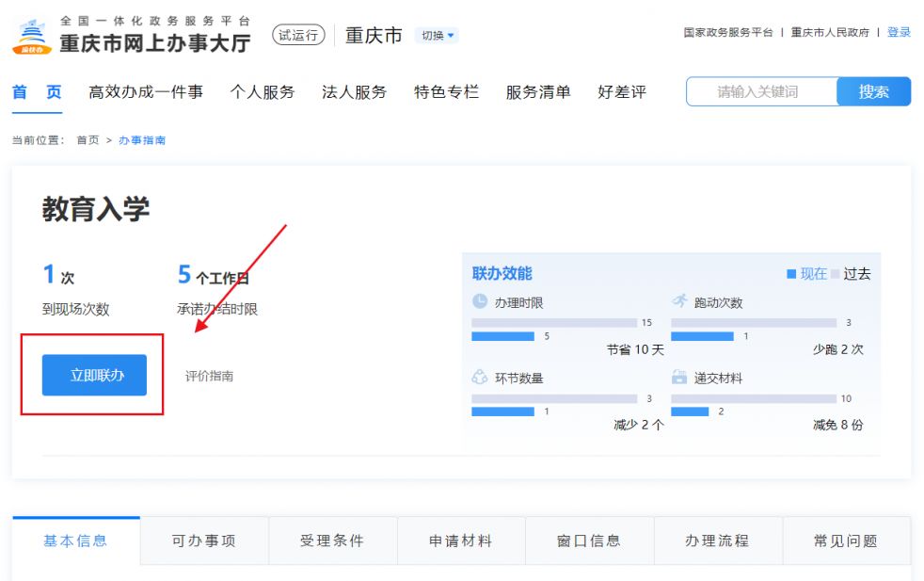Click the icon beside 环节数量
This screenshot has height=581, width=924.
click(480, 377)
